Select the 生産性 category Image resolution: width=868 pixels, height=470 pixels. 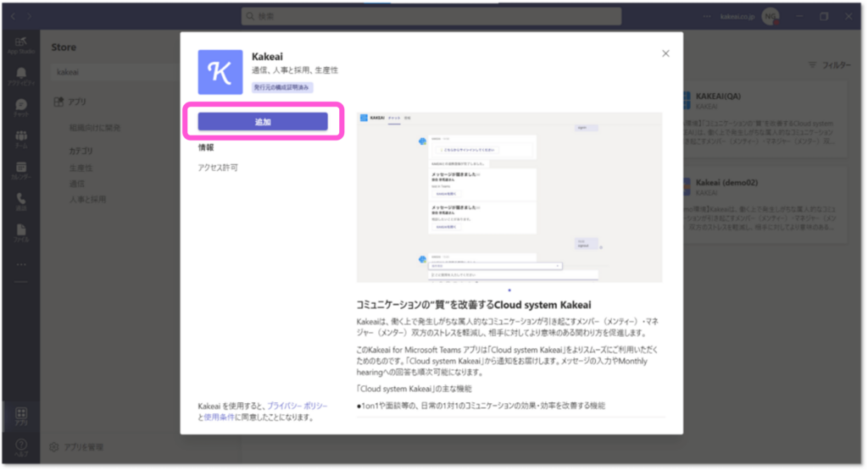pos(81,168)
